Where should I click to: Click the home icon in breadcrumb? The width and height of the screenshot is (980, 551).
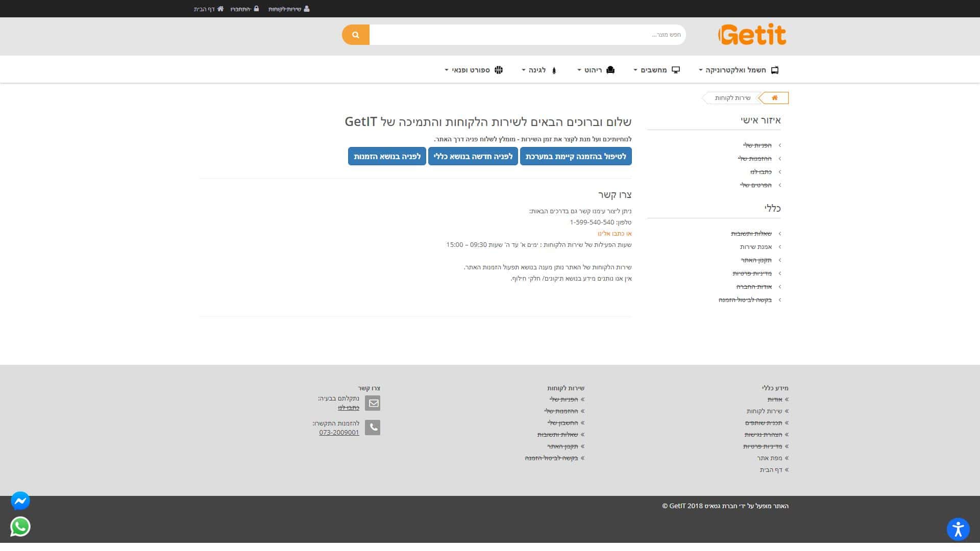pyautogui.click(x=774, y=98)
